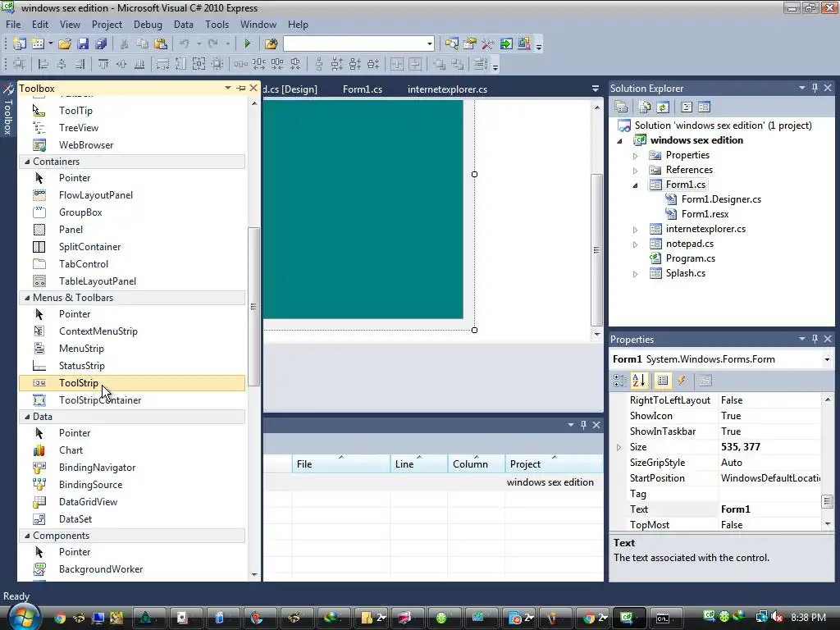Click the Align to Grid layout icon
Screen dimensions: 840x630
[x=20, y=64]
